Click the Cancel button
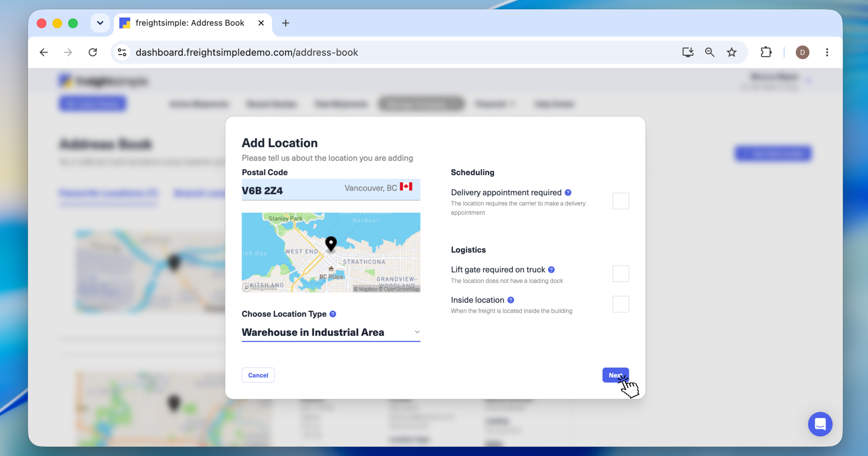The height and width of the screenshot is (456, 868). [x=258, y=375]
